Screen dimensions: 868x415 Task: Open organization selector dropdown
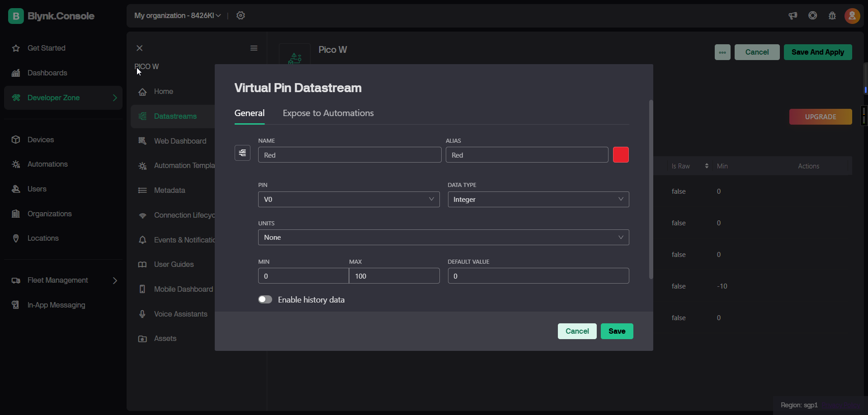coord(178,15)
